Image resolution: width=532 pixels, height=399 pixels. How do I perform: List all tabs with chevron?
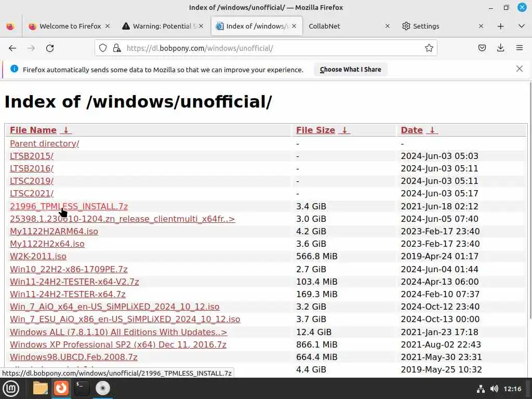[522, 26]
